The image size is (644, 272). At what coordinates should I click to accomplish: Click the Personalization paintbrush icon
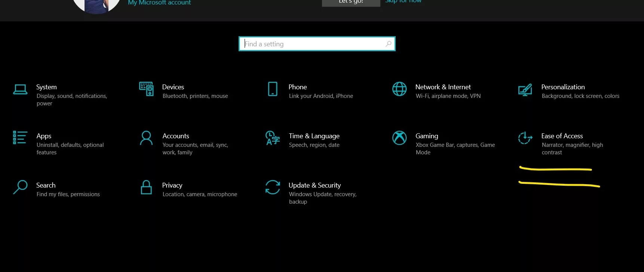click(x=525, y=90)
